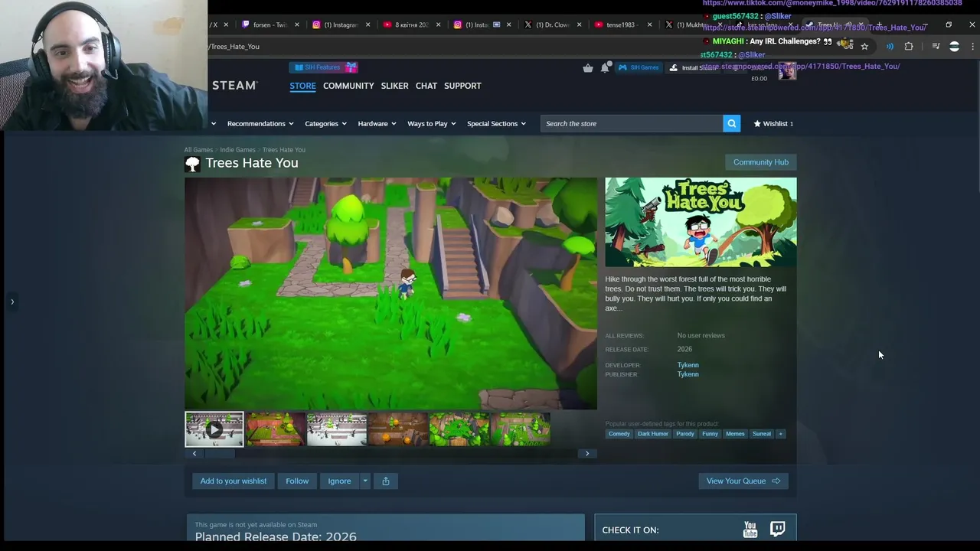The image size is (980, 551).
Task: Expand the Recommendations dropdown
Action: tap(260, 123)
